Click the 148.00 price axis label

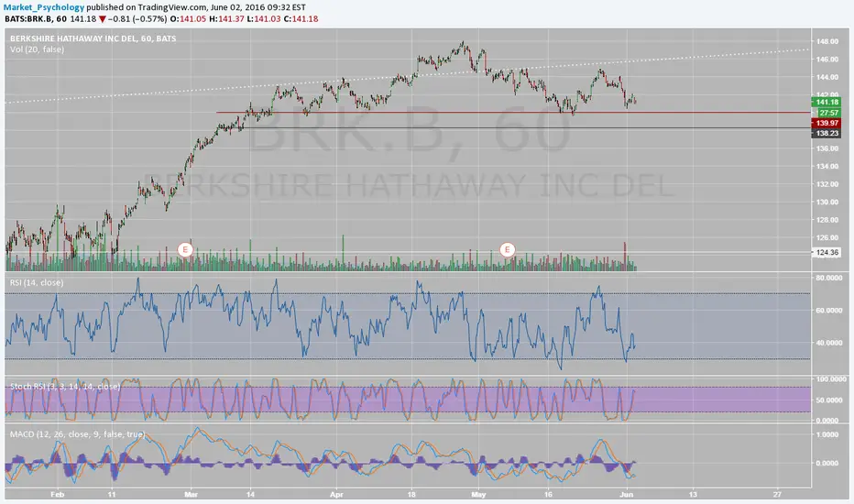point(827,41)
